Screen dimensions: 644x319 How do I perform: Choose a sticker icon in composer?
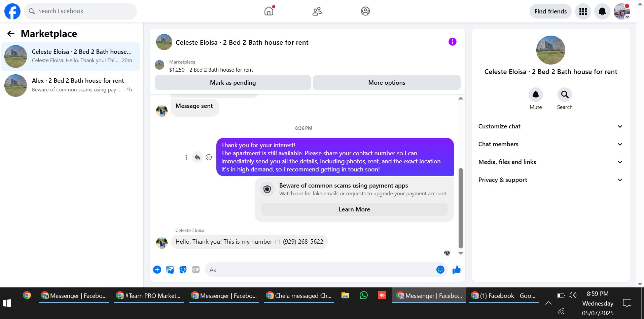click(x=183, y=270)
